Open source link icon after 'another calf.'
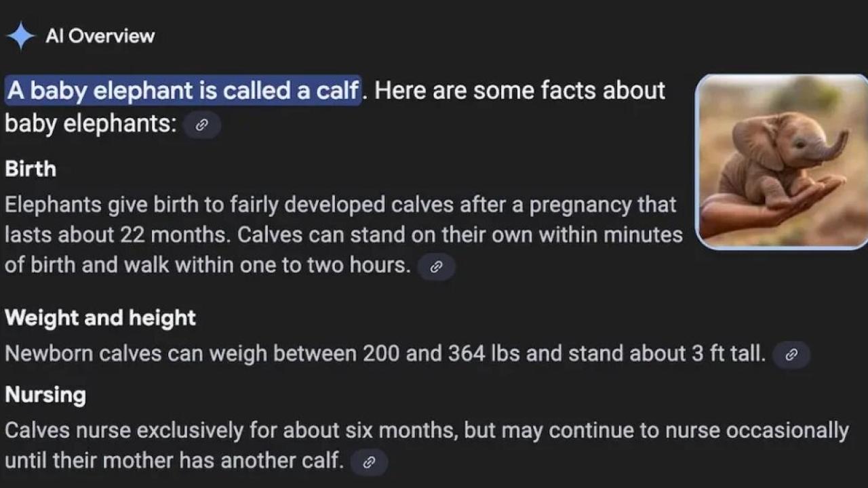Screen dimensions: 868x488 (x=369, y=462)
